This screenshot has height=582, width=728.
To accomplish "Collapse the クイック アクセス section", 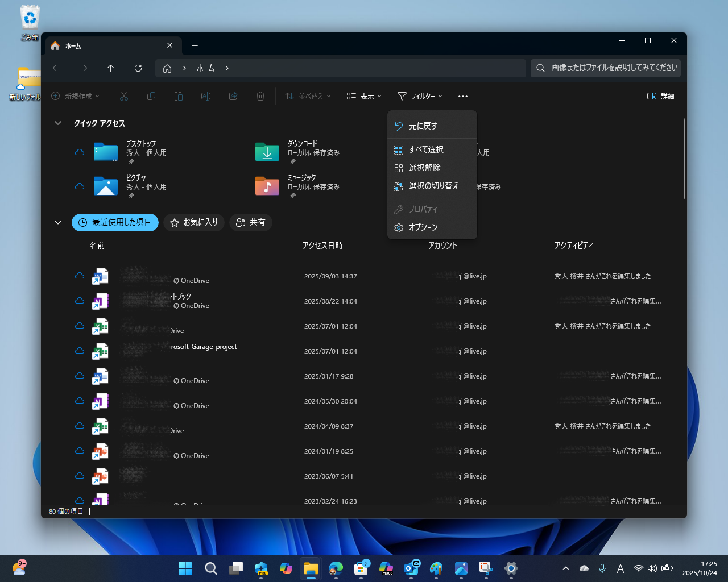I will (x=58, y=123).
